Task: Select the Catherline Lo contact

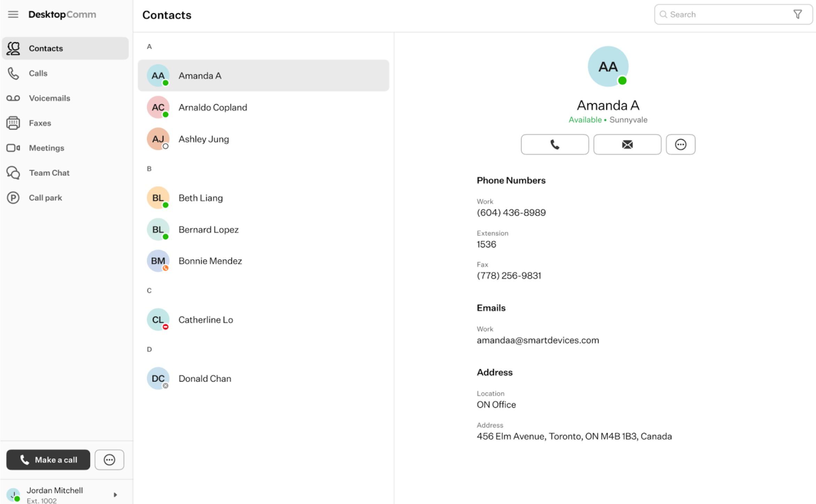Action: coord(263,319)
